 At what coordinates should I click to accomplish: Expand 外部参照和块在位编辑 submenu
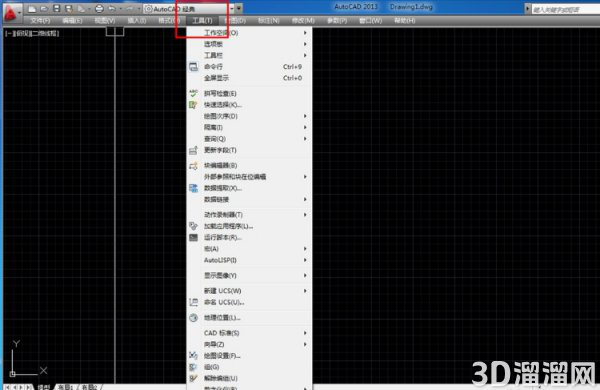point(249,176)
